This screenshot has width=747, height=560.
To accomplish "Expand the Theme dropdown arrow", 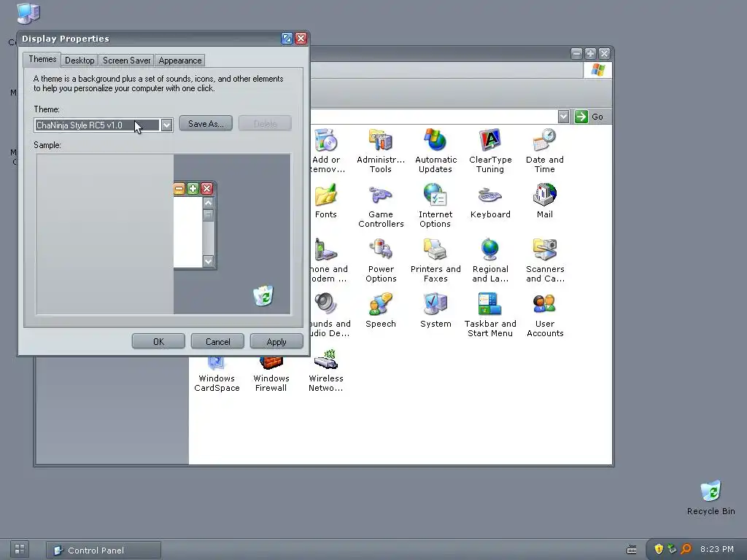I will pyautogui.click(x=166, y=125).
